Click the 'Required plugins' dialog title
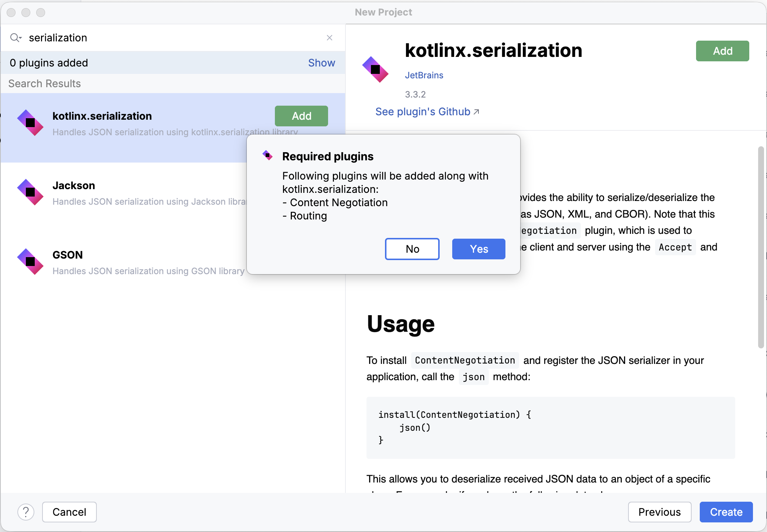The height and width of the screenshot is (532, 767). pos(328,156)
